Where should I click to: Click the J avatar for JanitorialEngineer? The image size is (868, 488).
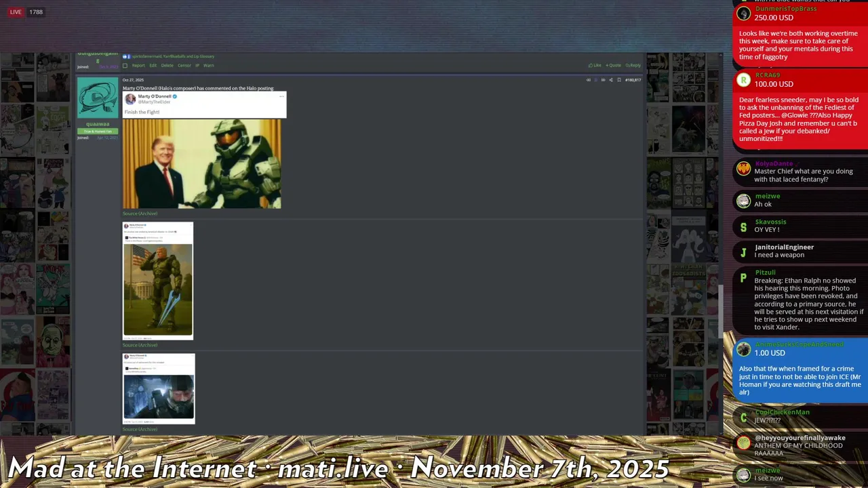click(744, 251)
